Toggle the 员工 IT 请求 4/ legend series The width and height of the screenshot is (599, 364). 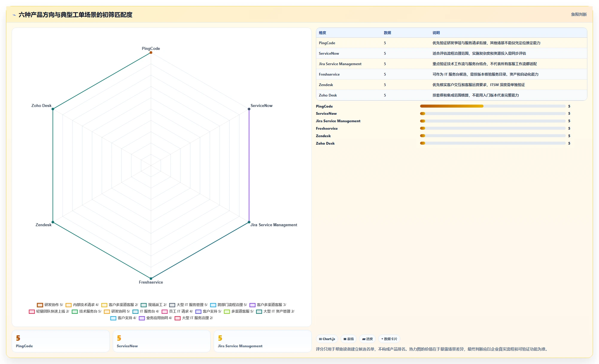[177, 311]
